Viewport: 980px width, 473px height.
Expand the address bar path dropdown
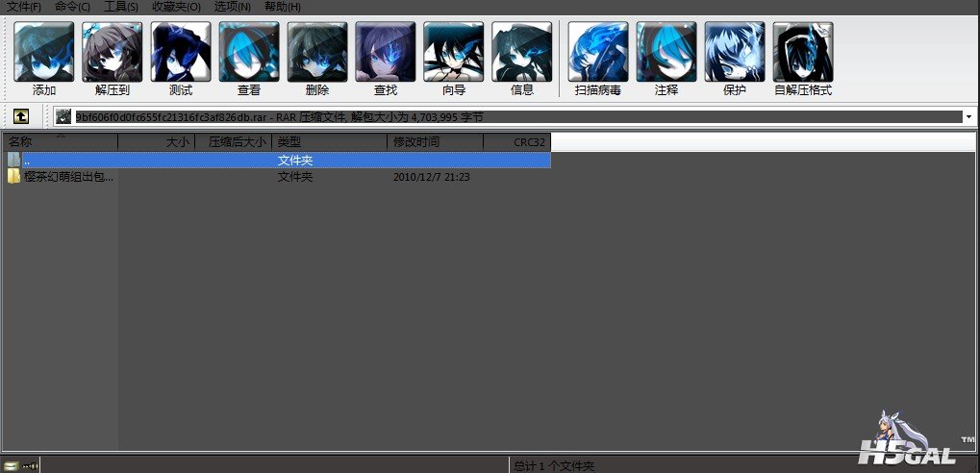(x=969, y=117)
